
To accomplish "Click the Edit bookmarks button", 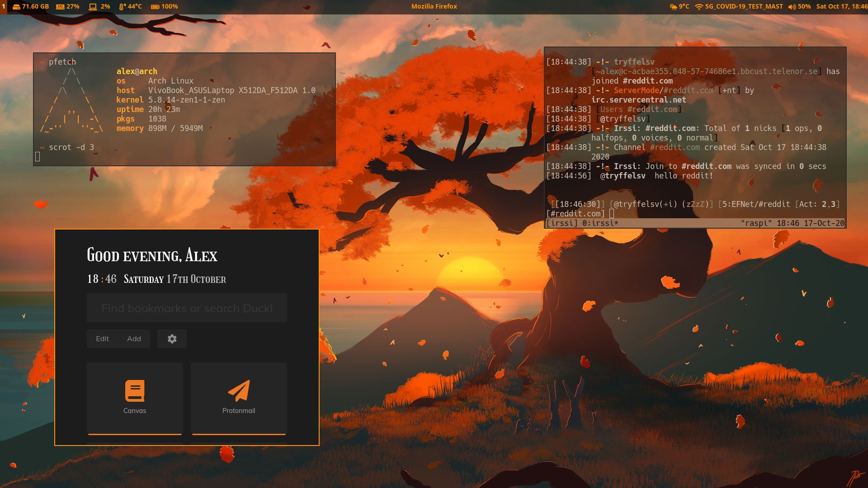I will [103, 338].
